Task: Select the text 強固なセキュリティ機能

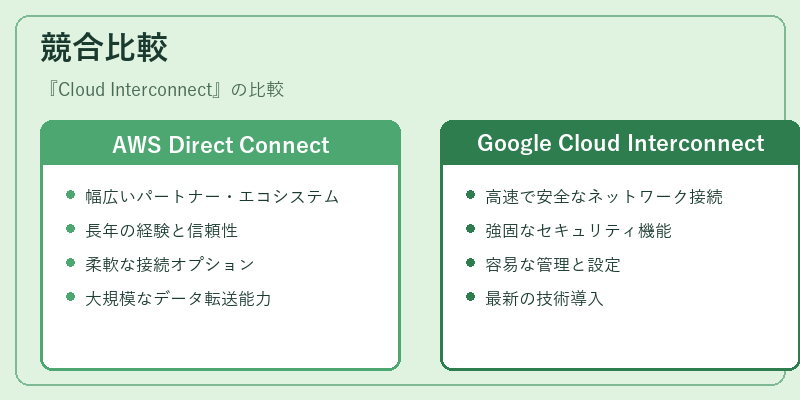Action: 579,231
